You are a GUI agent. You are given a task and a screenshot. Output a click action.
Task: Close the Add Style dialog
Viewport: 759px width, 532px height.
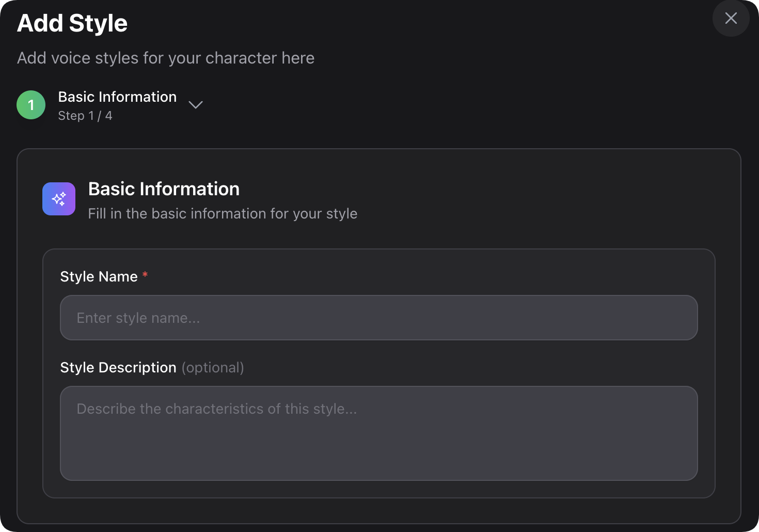coord(731,19)
